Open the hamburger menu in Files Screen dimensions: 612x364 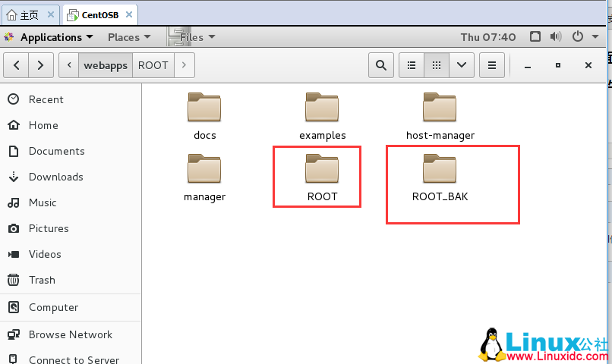click(x=492, y=65)
